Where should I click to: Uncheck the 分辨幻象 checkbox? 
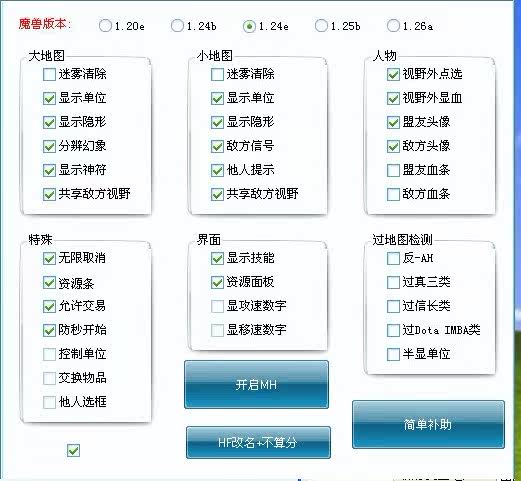tap(49, 146)
